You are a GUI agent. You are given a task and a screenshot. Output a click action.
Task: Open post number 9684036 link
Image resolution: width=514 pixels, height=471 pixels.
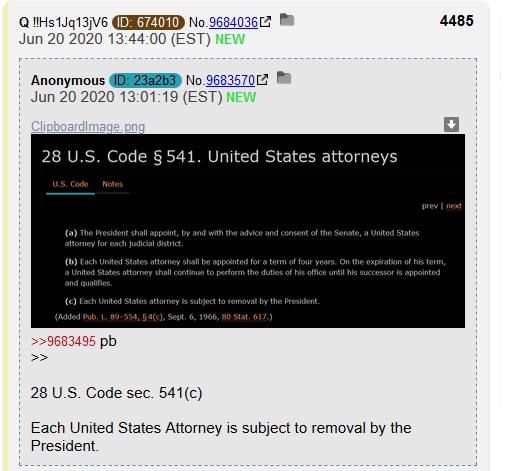[x=233, y=22]
